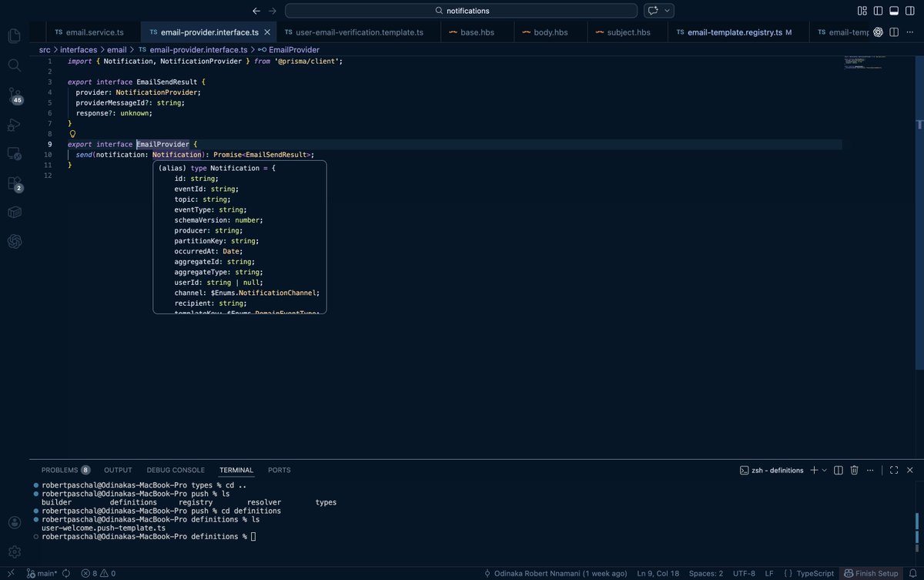Open the Extensions view with badge 2

[x=14, y=183]
